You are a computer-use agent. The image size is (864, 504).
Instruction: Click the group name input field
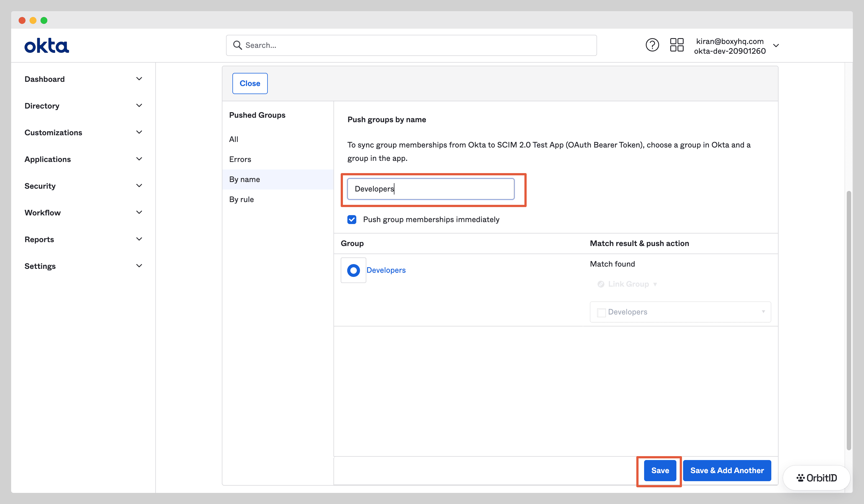tap(431, 189)
